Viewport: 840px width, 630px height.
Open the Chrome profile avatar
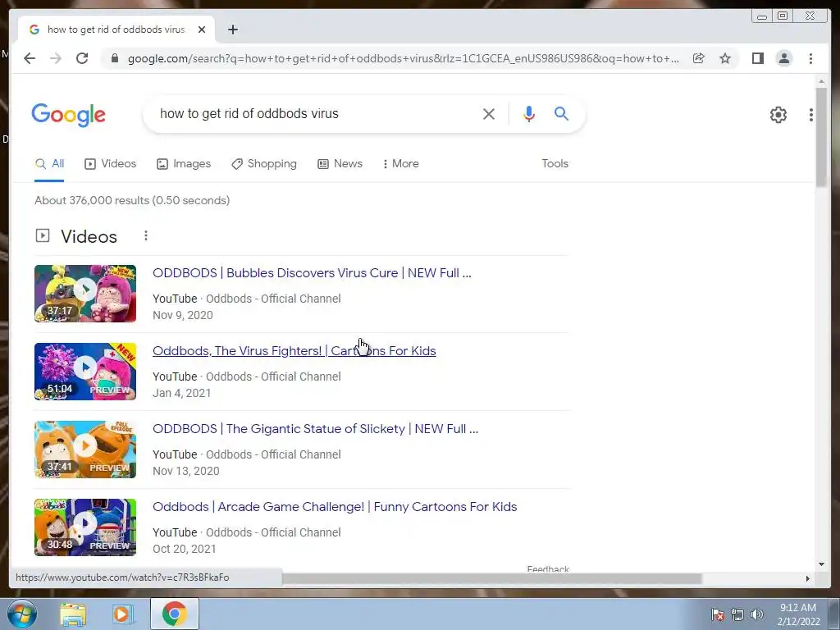(783, 58)
